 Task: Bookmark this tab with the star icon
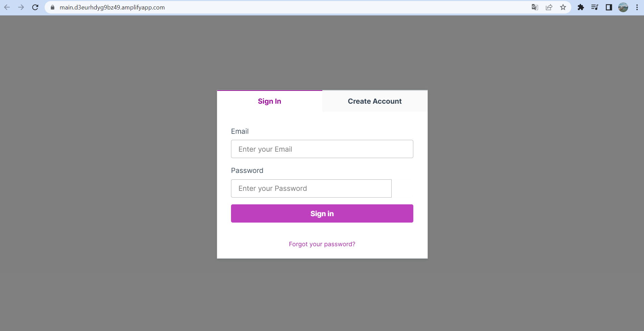(563, 7)
